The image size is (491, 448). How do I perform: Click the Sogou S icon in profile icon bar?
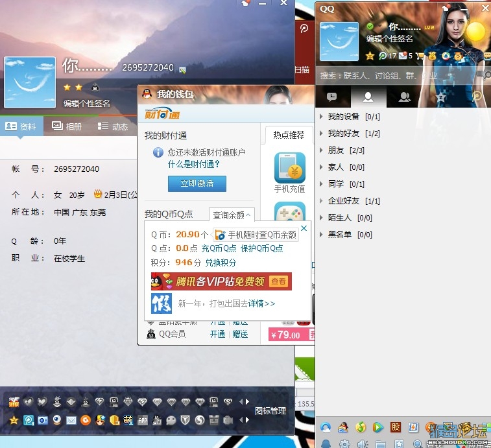tap(200, 420)
